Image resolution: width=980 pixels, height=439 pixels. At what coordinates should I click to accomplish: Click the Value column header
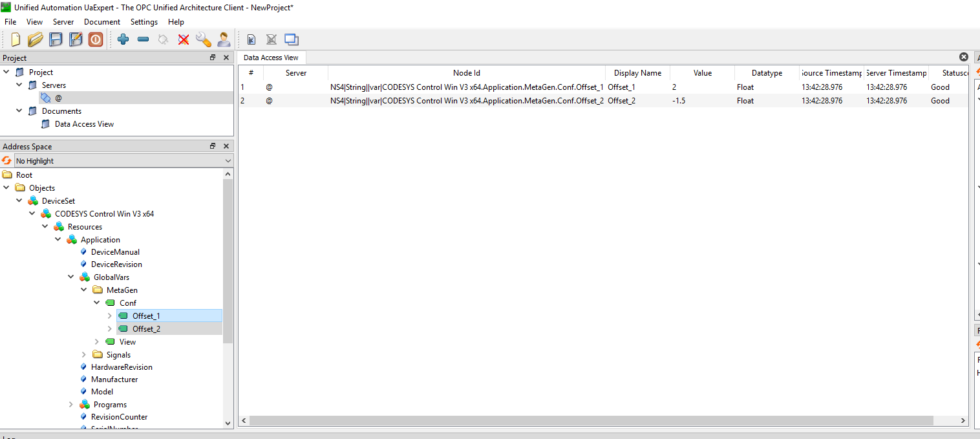click(x=702, y=73)
